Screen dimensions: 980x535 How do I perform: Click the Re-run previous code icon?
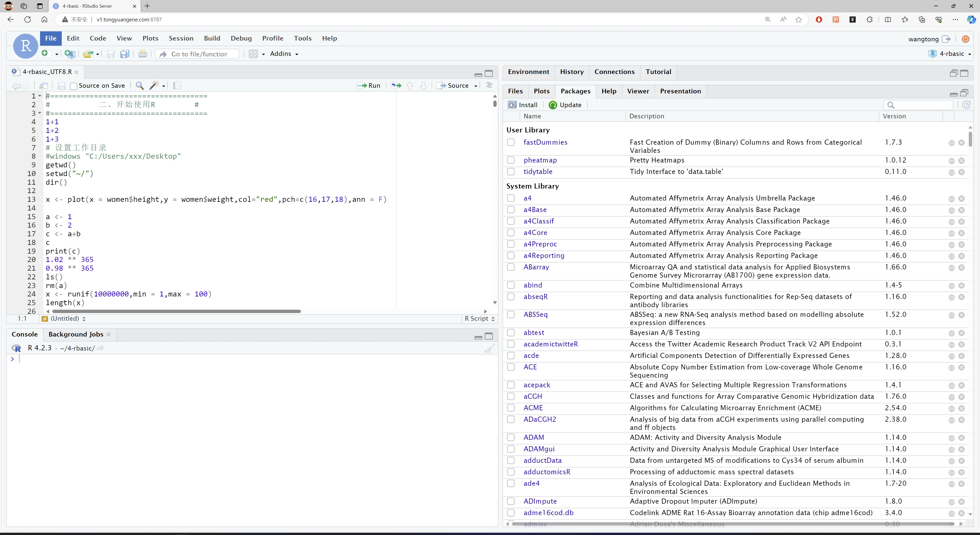click(396, 85)
